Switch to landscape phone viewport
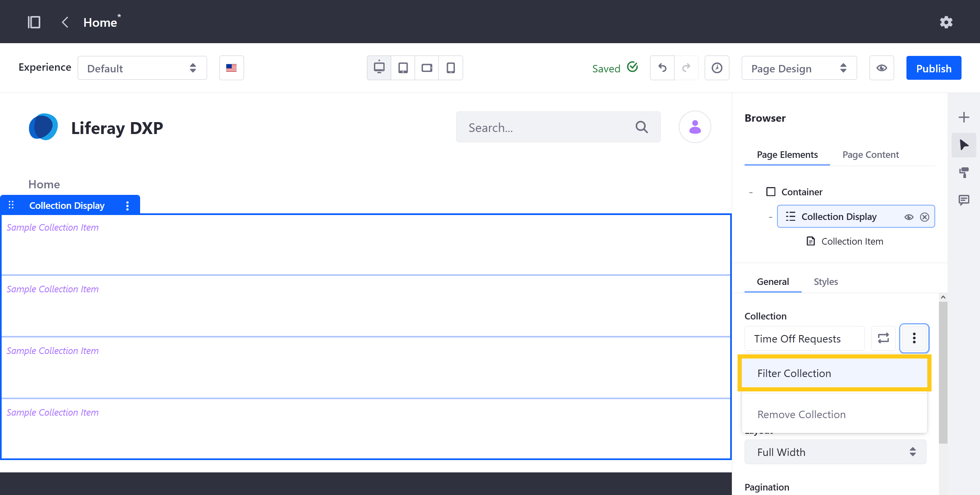This screenshot has height=495, width=980. (x=427, y=68)
